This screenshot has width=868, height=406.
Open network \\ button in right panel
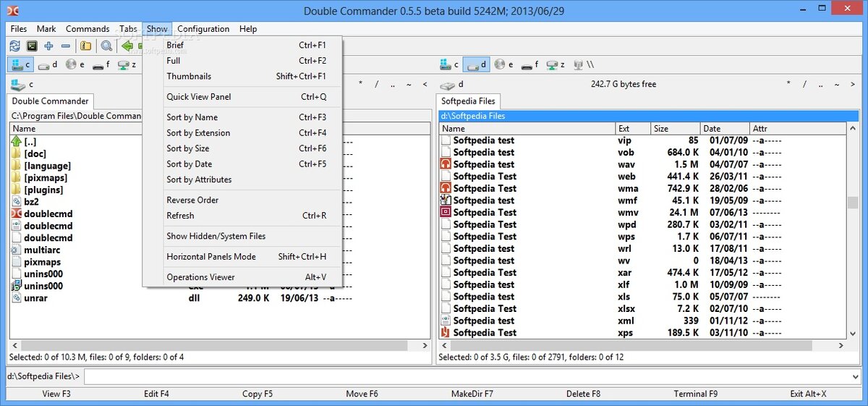coord(584,64)
